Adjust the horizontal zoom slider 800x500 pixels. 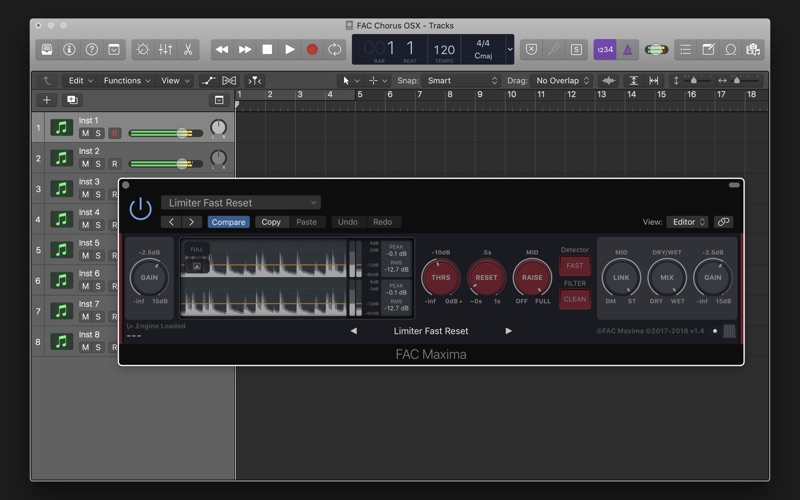737,81
